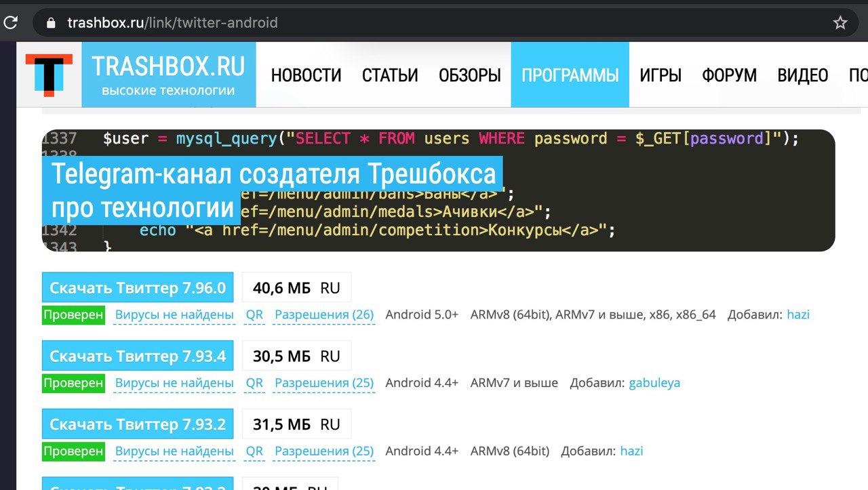868x490 pixels.
Task: Open the ВИДЕО menu item
Action: tap(803, 75)
